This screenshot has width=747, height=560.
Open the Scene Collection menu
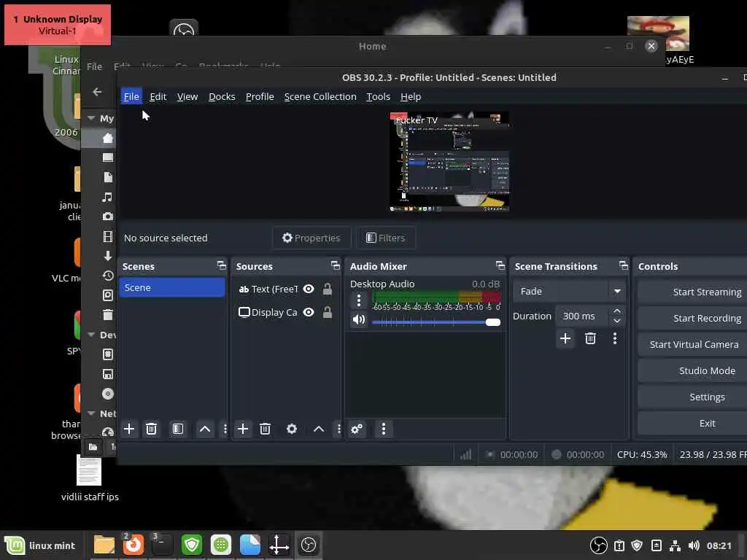(x=320, y=97)
